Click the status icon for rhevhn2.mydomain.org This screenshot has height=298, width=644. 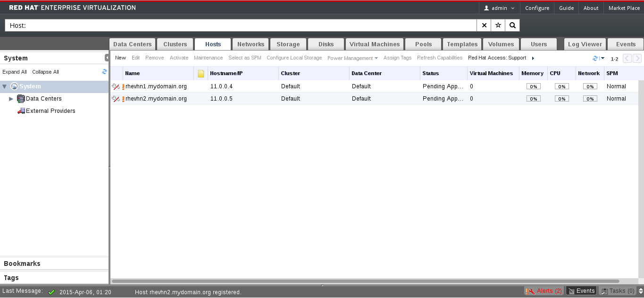(116, 99)
